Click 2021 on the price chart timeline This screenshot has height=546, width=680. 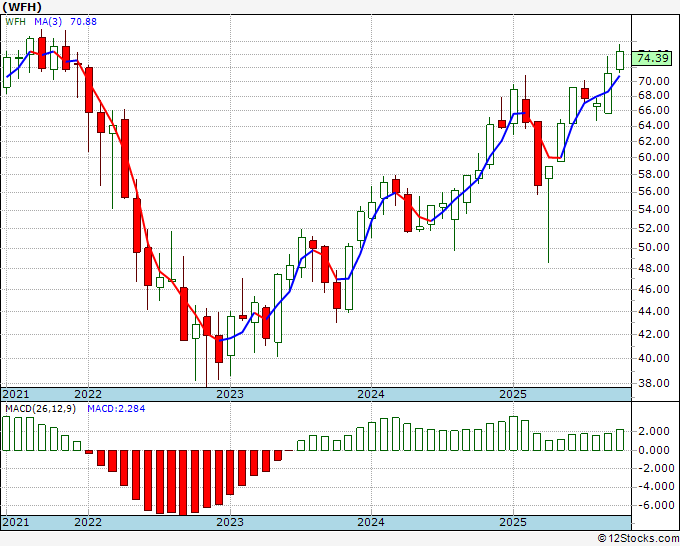tap(16, 394)
